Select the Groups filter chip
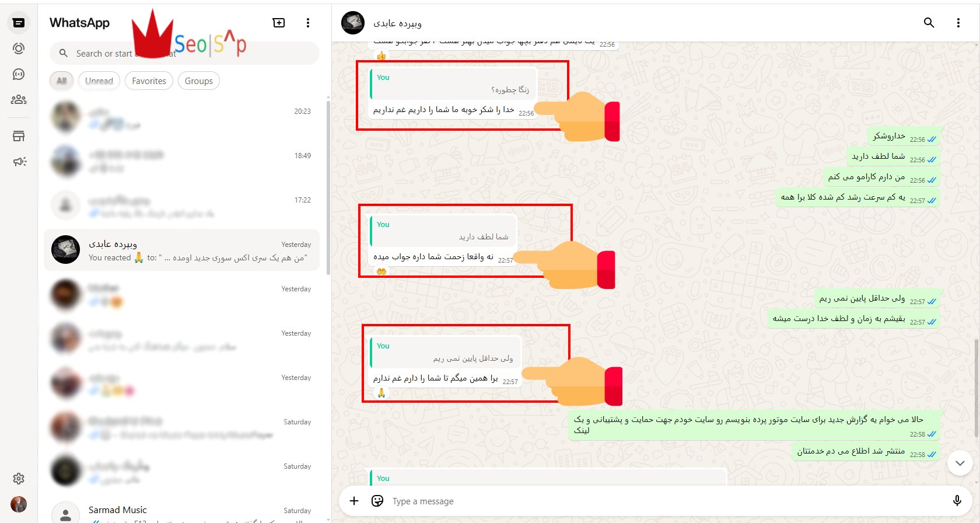The width and height of the screenshot is (980, 523). point(199,81)
